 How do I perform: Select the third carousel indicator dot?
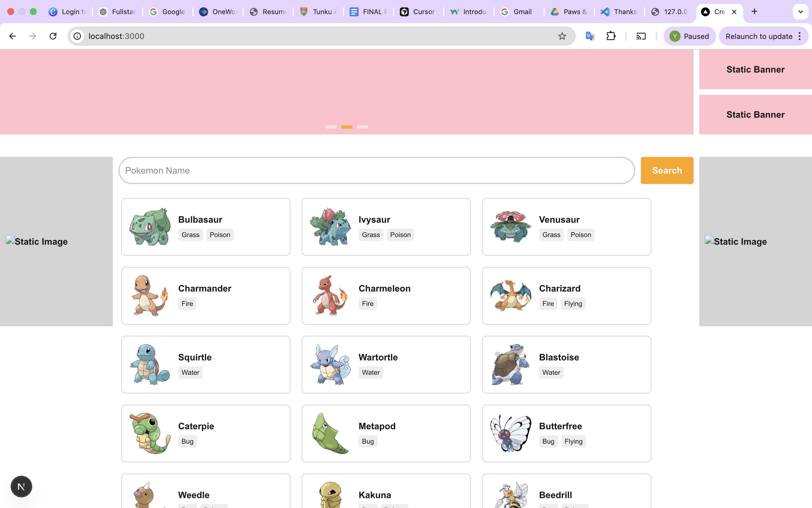362,127
